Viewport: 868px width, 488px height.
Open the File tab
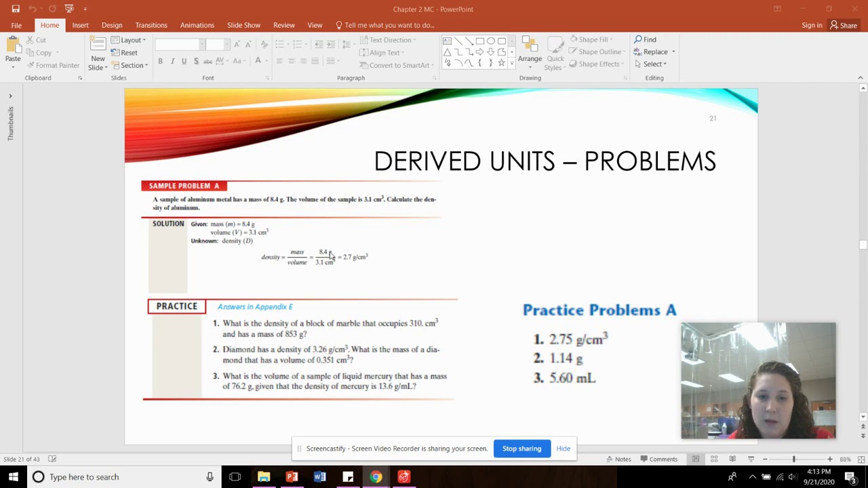click(x=16, y=25)
